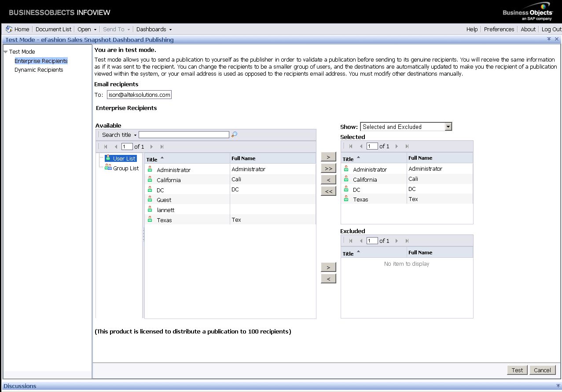Select Enterprise Recipients in left tree

tap(41, 61)
